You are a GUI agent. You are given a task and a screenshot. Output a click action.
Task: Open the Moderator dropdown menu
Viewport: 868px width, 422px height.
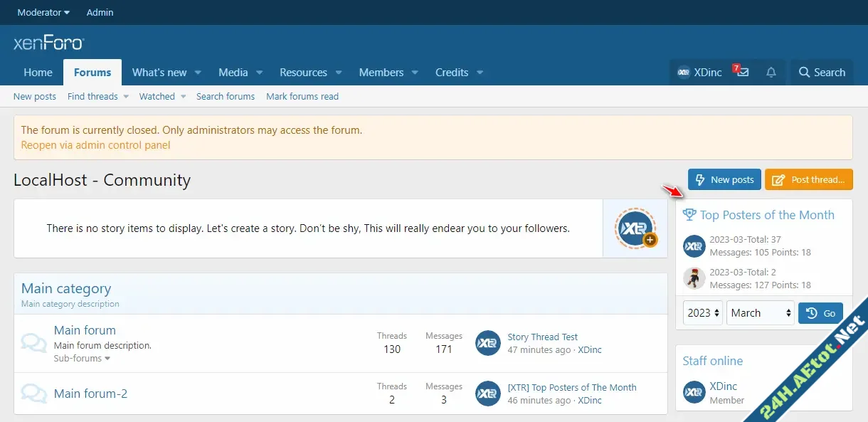pyautogui.click(x=43, y=12)
